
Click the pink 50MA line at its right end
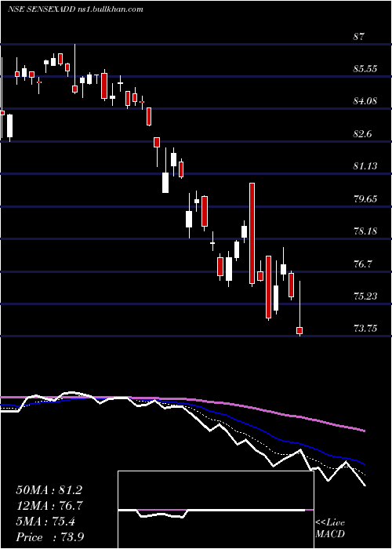pyautogui.click(x=364, y=431)
